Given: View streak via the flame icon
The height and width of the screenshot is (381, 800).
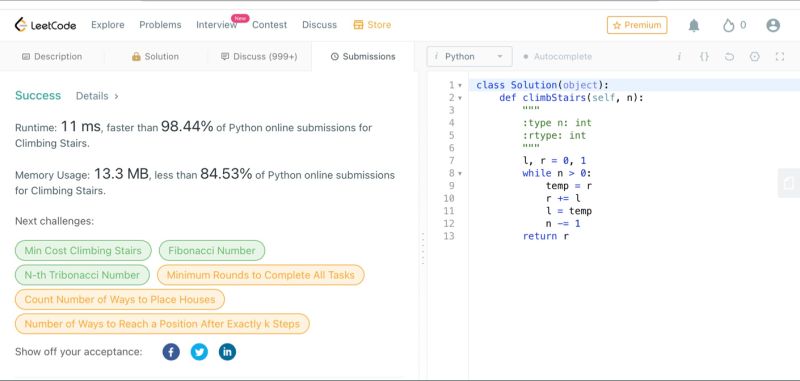Looking at the screenshot, I should 729,25.
